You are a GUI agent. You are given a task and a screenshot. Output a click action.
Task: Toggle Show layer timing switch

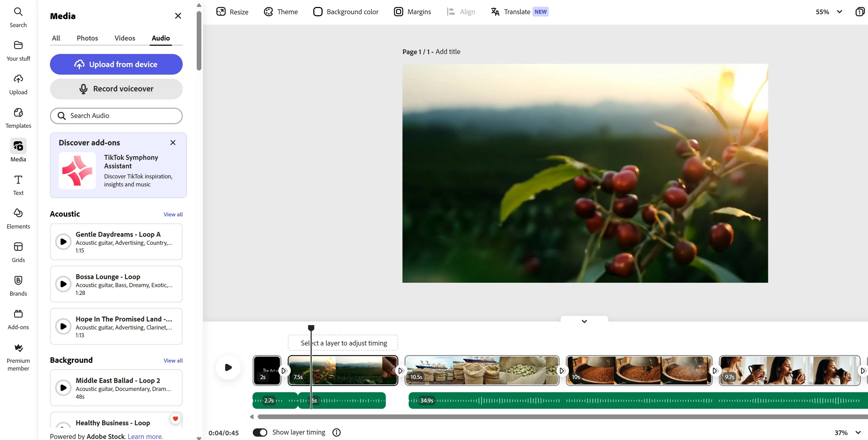click(260, 432)
